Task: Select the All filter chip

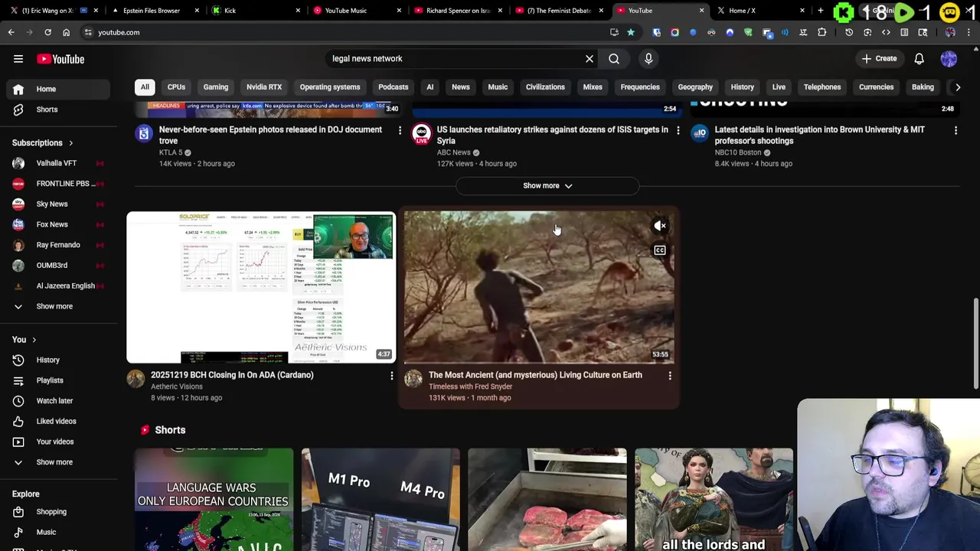Action: point(145,87)
